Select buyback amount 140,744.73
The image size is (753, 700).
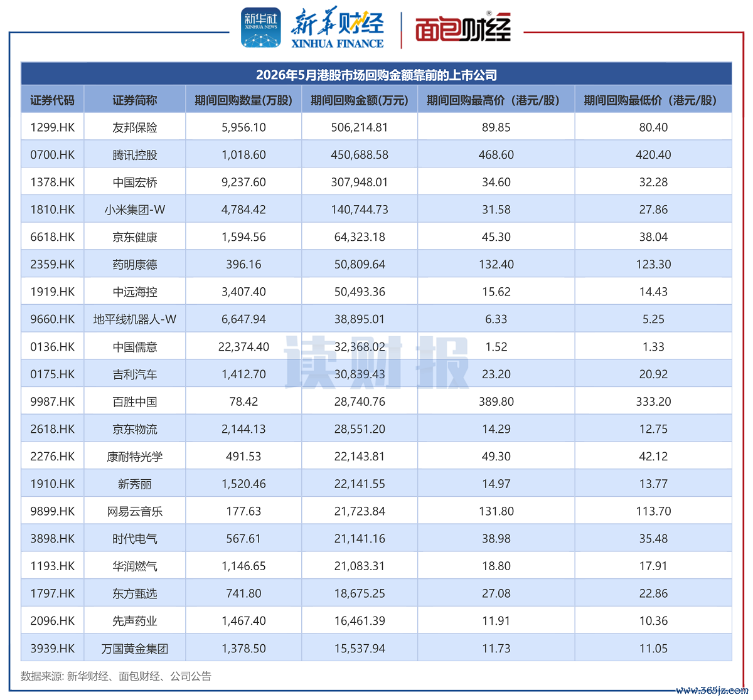tap(360, 209)
